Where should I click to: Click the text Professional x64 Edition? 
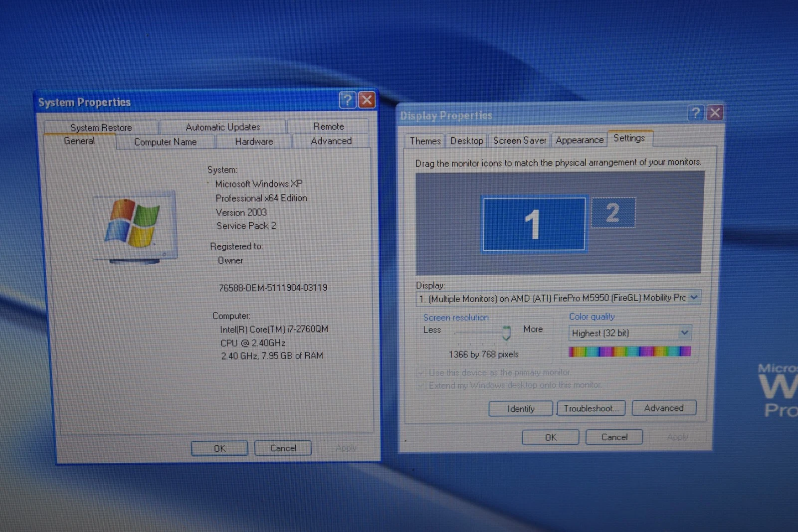pos(261,198)
